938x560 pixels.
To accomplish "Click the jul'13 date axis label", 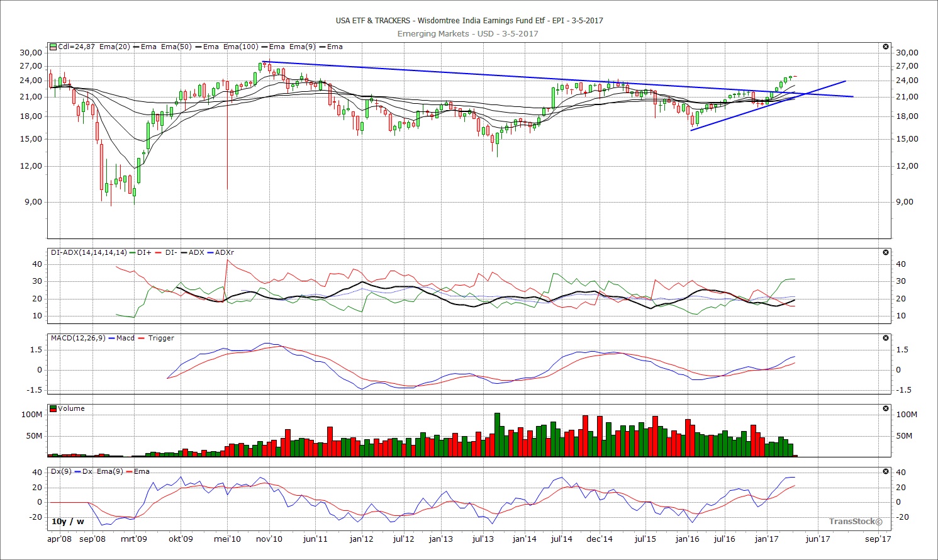I will [483, 539].
